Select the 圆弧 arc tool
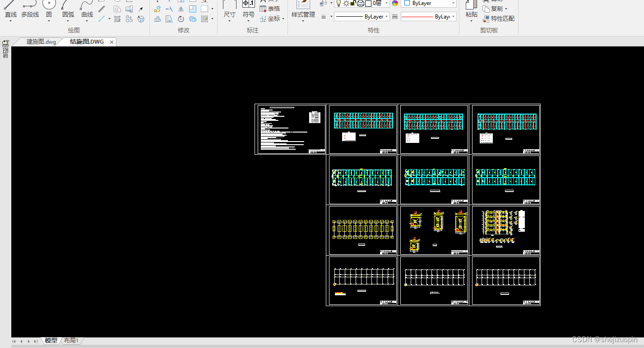The width and height of the screenshot is (644, 348). click(x=68, y=9)
